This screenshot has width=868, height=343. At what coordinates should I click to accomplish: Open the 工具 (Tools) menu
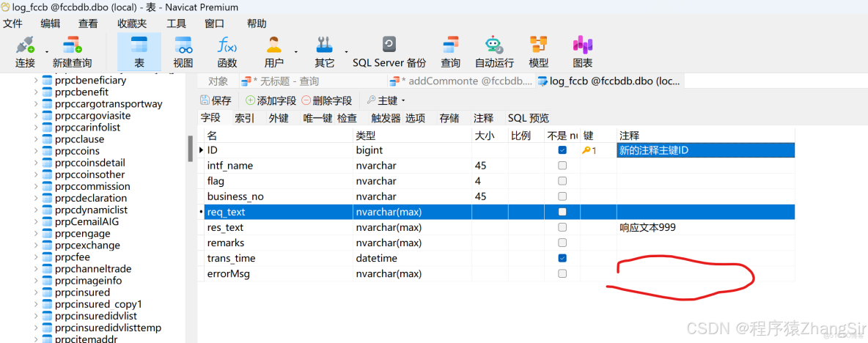(177, 23)
